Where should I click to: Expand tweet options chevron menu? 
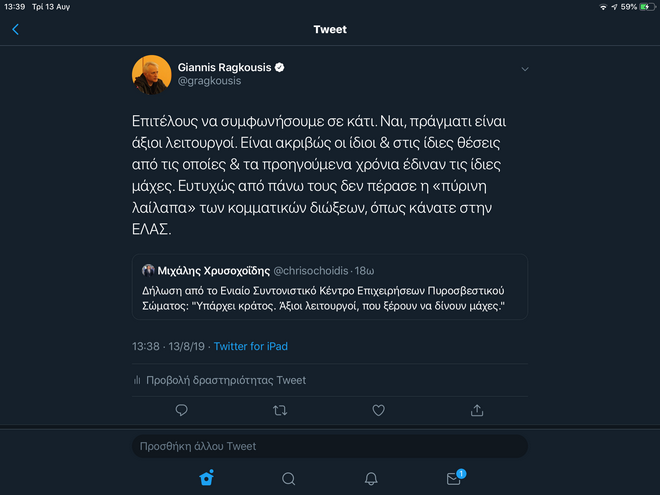[525, 69]
